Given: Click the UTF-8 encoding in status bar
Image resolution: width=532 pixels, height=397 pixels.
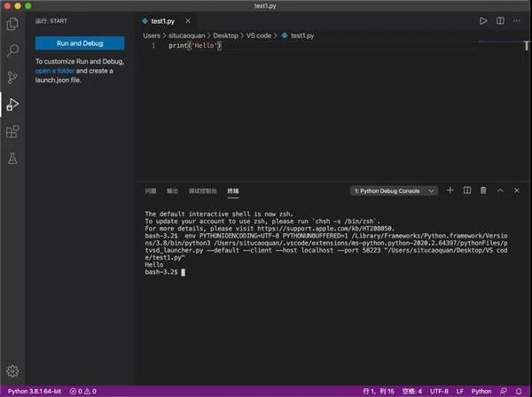Looking at the screenshot, I should pos(440,391).
